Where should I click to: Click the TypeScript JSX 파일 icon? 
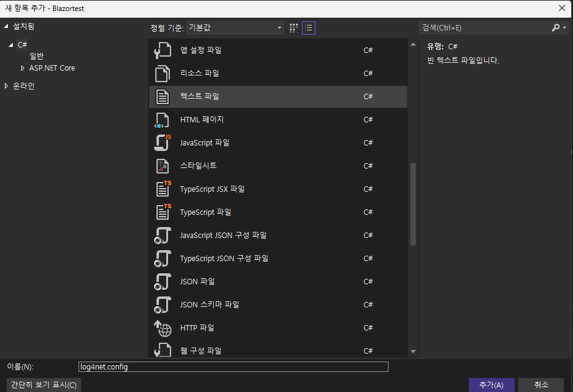pos(163,189)
